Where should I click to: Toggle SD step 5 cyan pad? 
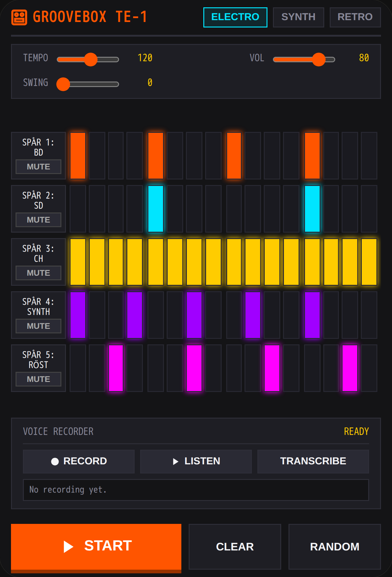pos(156,209)
